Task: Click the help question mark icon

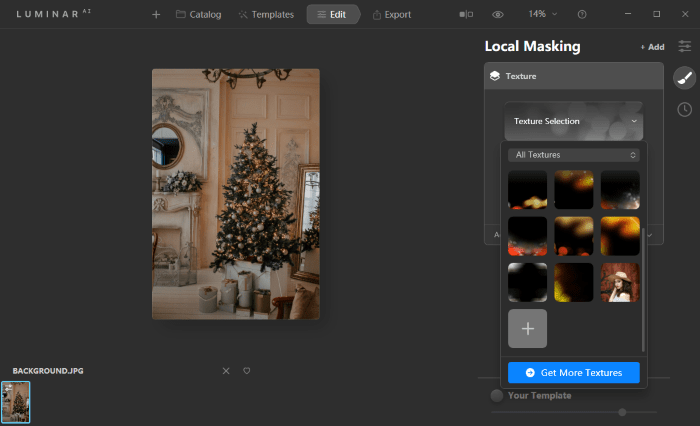Action: coord(582,15)
